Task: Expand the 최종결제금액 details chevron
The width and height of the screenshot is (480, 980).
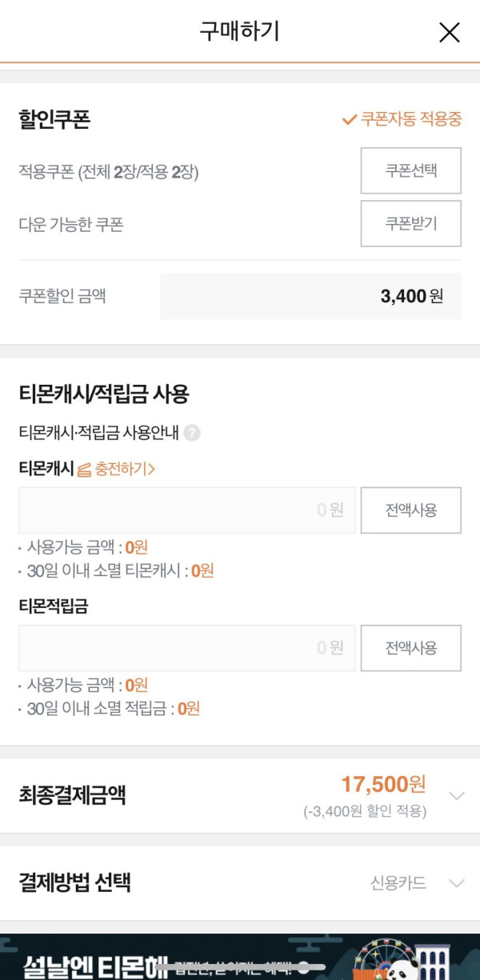Action: (x=456, y=796)
